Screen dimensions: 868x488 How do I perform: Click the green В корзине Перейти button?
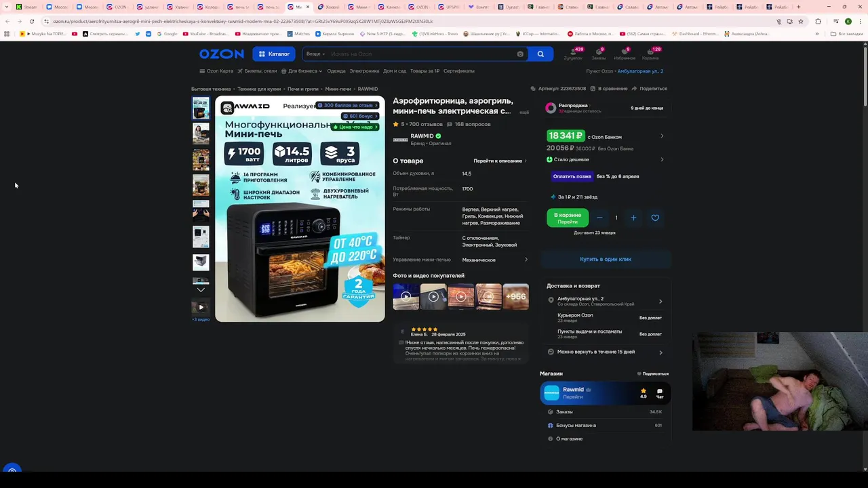pos(568,218)
